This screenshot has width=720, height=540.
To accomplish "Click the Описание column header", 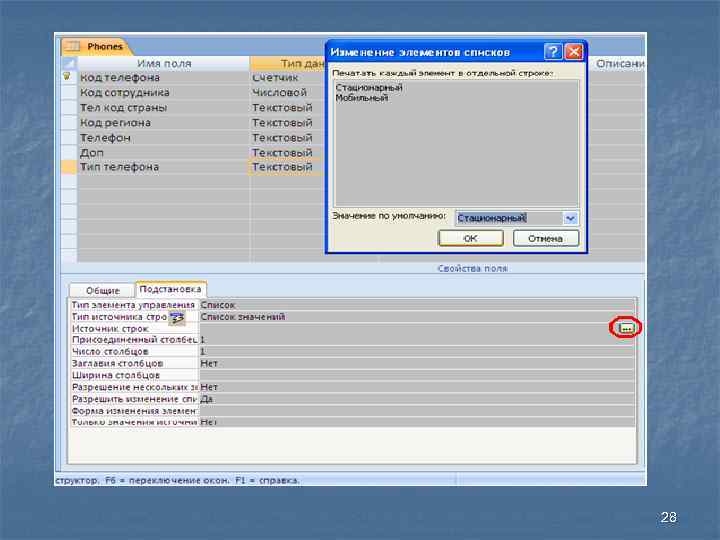I will [x=619, y=63].
